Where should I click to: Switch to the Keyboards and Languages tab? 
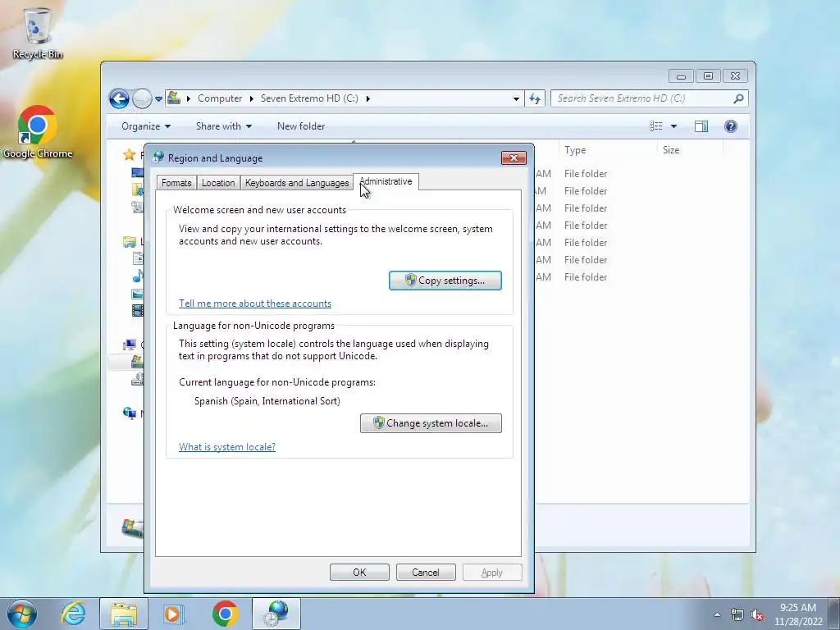click(x=297, y=183)
